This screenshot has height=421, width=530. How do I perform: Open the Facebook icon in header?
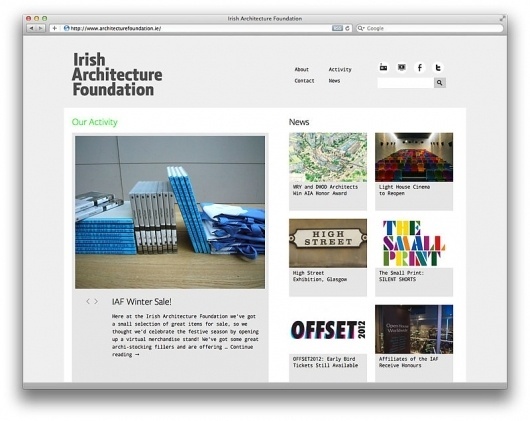point(420,68)
